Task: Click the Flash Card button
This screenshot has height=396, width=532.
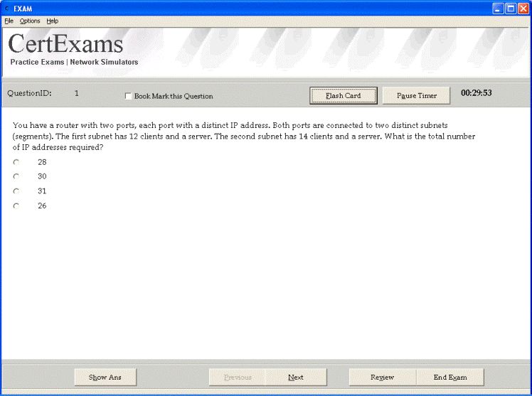Action: (x=344, y=95)
